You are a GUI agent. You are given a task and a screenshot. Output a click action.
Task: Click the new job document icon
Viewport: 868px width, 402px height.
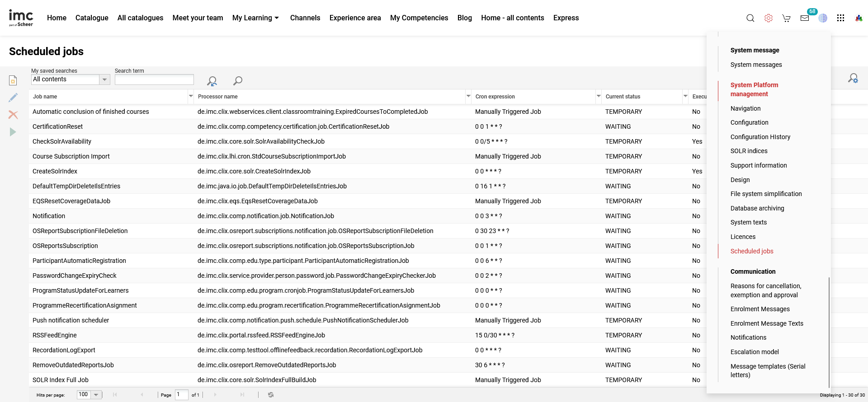13,80
